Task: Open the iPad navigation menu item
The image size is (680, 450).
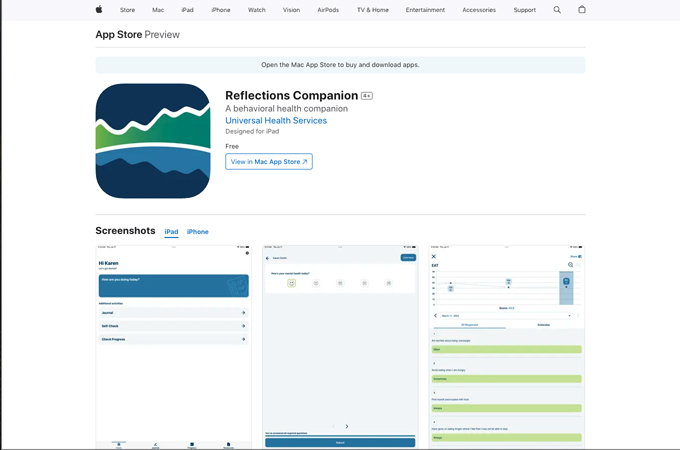Action: (x=187, y=10)
